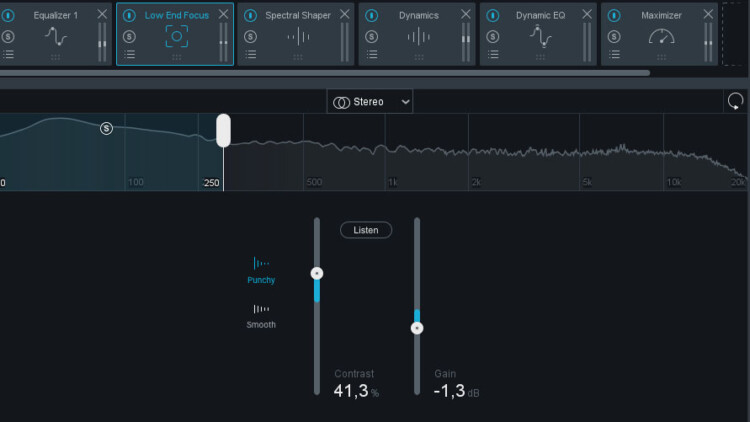Screen dimensions: 750x422
Task: Click the reset icon right of Stereo
Action: [735, 102]
